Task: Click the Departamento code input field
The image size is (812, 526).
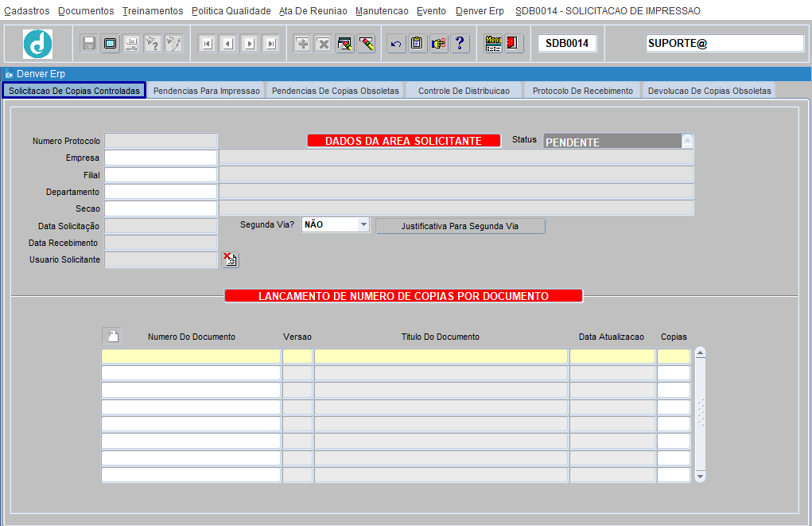Action: 161,192
